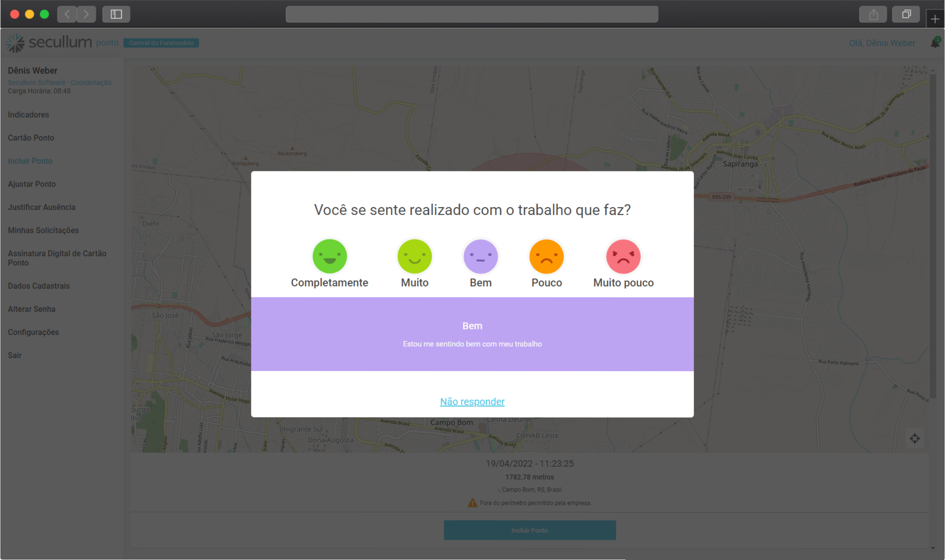Click the perimeter warning triangle icon

pos(473,502)
